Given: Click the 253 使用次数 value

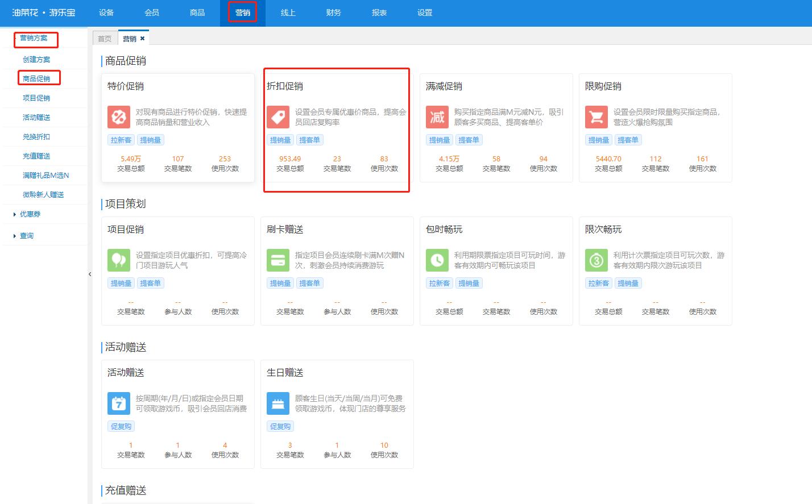Looking at the screenshot, I should pyautogui.click(x=225, y=159).
